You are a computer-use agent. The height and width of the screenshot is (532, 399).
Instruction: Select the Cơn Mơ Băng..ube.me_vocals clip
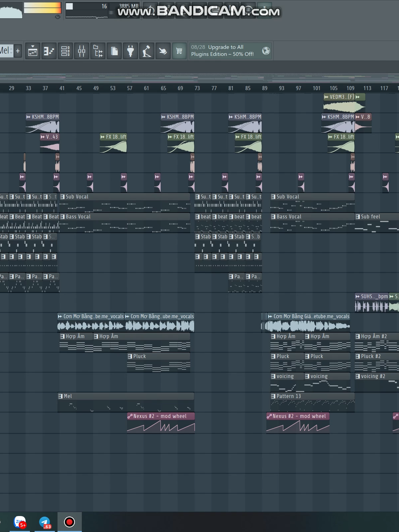click(159, 323)
